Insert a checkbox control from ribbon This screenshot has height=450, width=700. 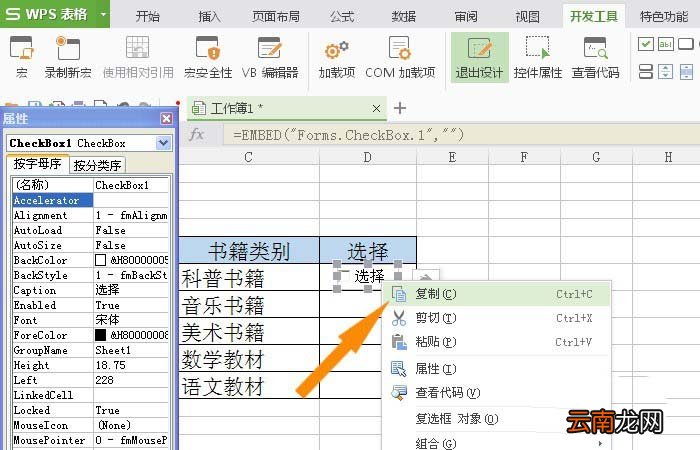pyautogui.click(x=646, y=44)
